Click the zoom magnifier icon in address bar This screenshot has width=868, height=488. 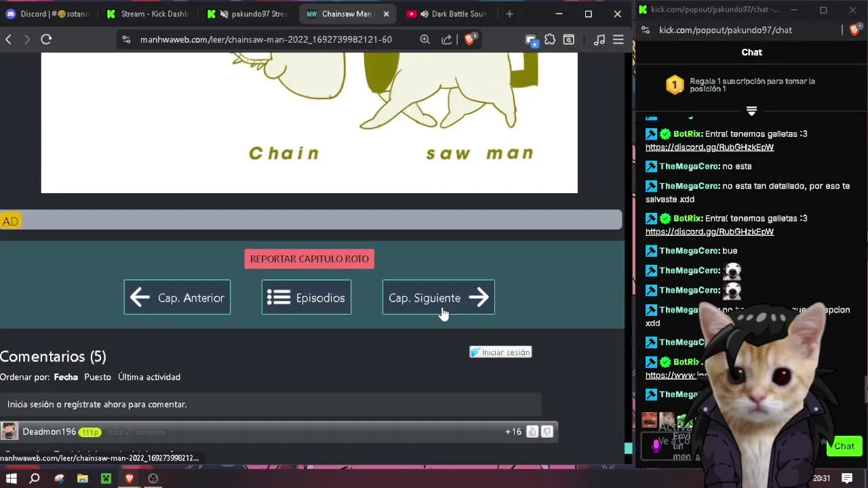[x=425, y=40]
